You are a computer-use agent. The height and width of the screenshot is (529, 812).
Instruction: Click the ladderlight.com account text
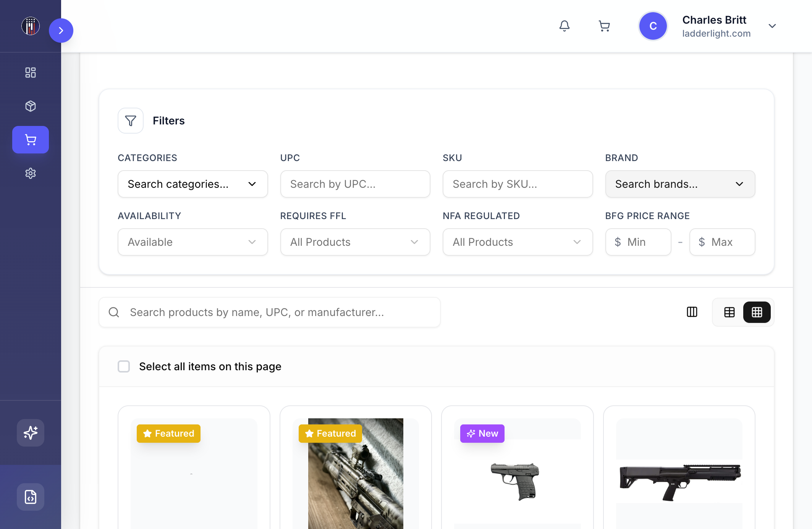click(x=717, y=34)
